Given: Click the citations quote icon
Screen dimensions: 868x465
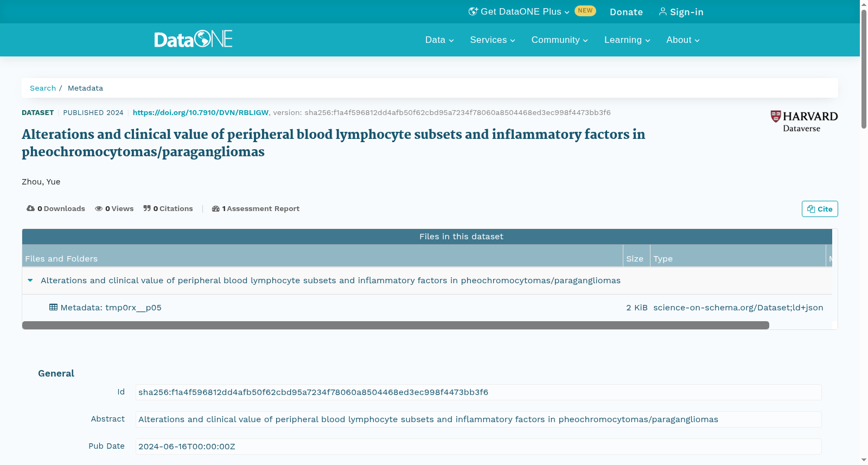Looking at the screenshot, I should tap(147, 208).
